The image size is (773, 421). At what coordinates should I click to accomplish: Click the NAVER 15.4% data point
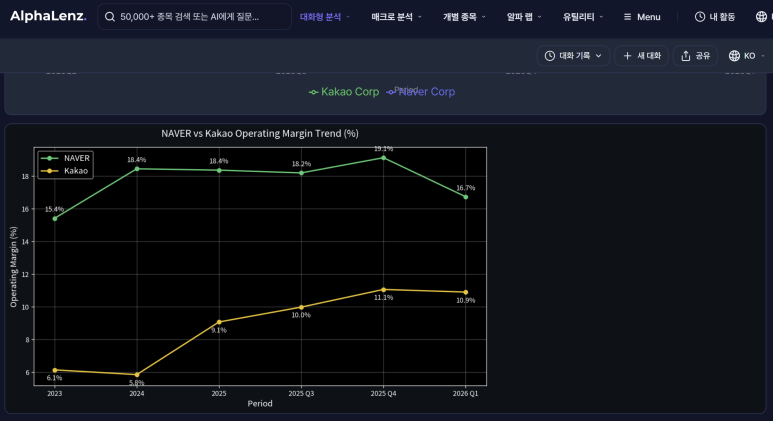55,218
